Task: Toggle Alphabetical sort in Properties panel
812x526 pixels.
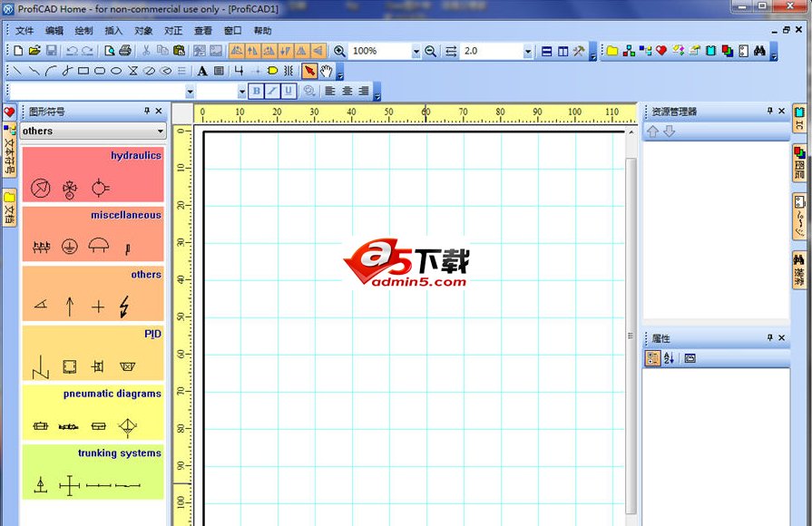Action: pyautogui.click(x=669, y=358)
